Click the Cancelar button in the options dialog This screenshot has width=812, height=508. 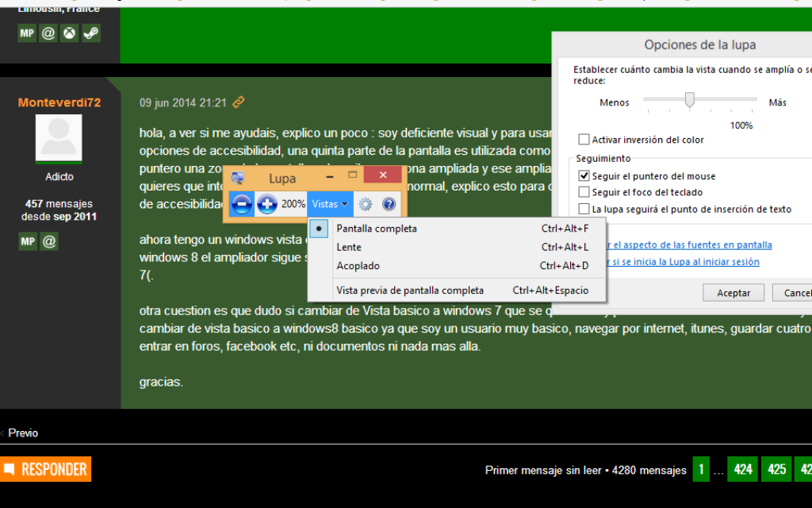pyautogui.click(x=792, y=293)
